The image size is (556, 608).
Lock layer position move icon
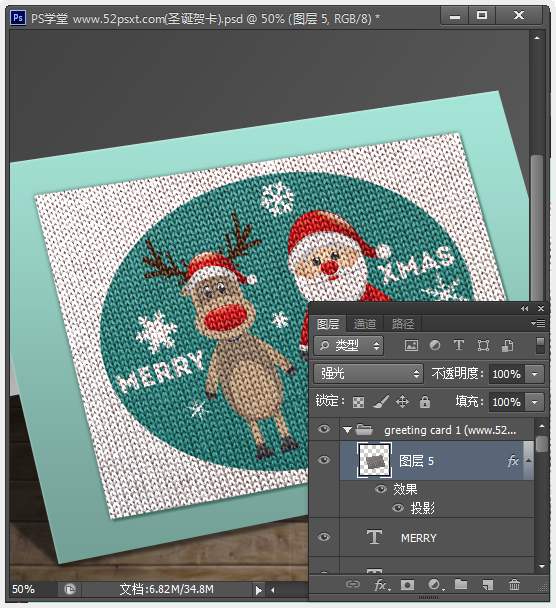pos(402,402)
